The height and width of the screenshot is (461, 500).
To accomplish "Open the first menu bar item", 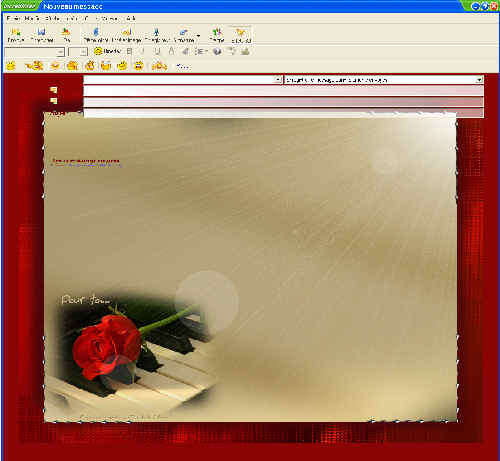I will 13,19.
